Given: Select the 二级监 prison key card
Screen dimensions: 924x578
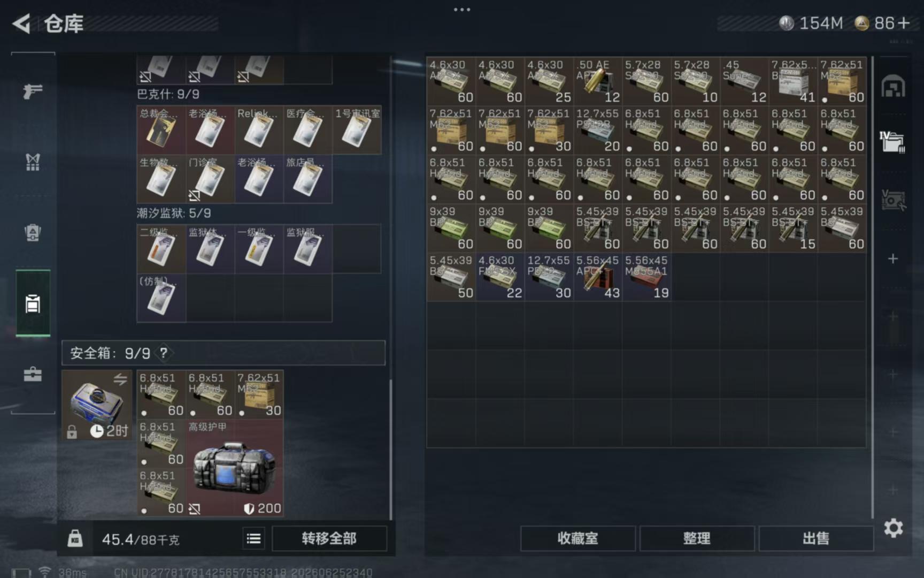Looking at the screenshot, I should pyautogui.click(x=161, y=249).
